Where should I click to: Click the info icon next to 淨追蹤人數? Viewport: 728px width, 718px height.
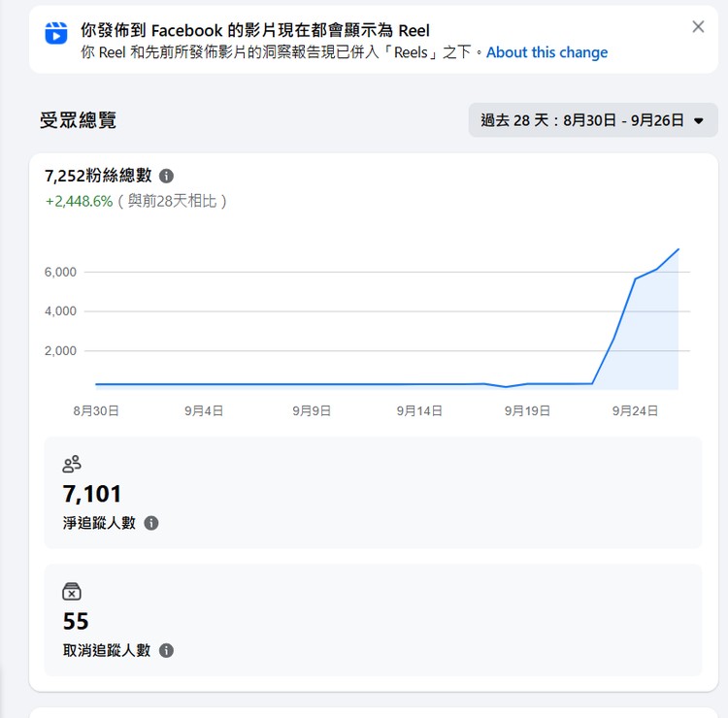pyautogui.click(x=151, y=523)
